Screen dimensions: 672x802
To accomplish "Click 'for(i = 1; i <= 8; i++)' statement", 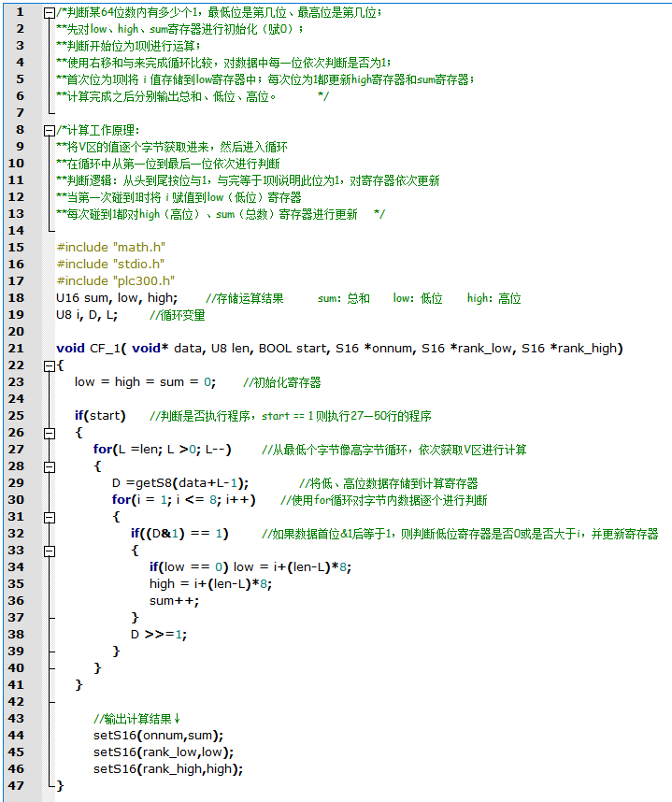I will click(183, 500).
